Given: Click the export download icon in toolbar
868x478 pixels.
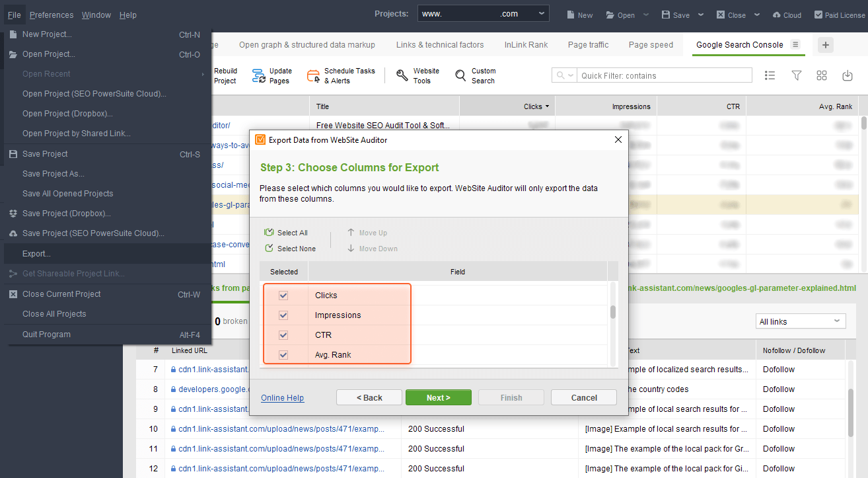Looking at the screenshot, I should 848,75.
